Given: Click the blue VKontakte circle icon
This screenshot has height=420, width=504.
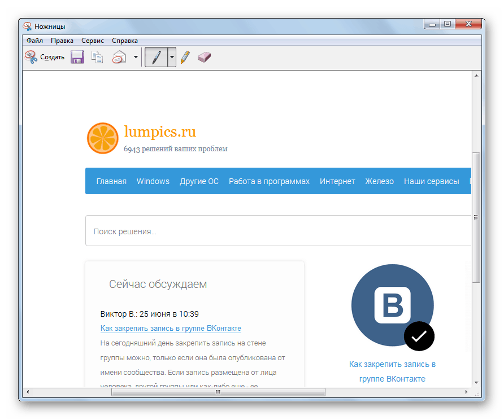Looking at the screenshot, I should point(392,304).
